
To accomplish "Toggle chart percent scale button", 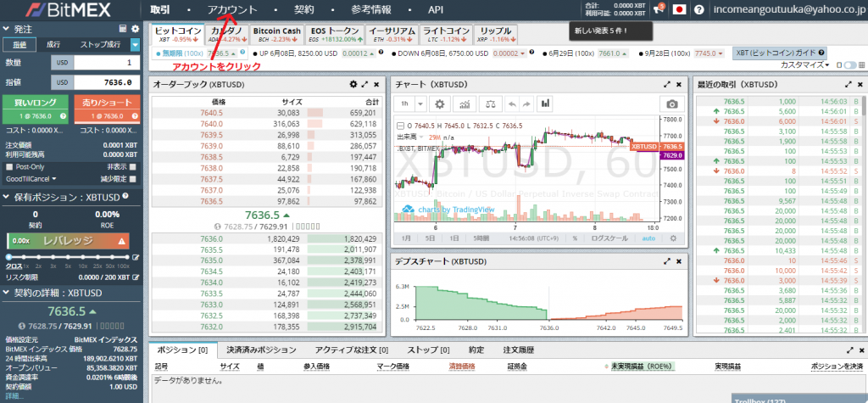I will pyautogui.click(x=576, y=238).
